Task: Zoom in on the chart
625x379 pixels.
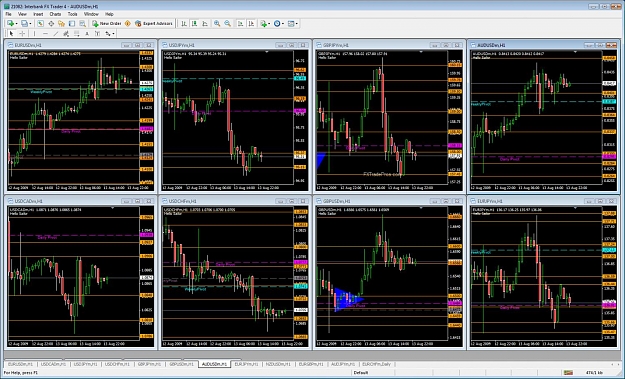Action: tap(217, 24)
